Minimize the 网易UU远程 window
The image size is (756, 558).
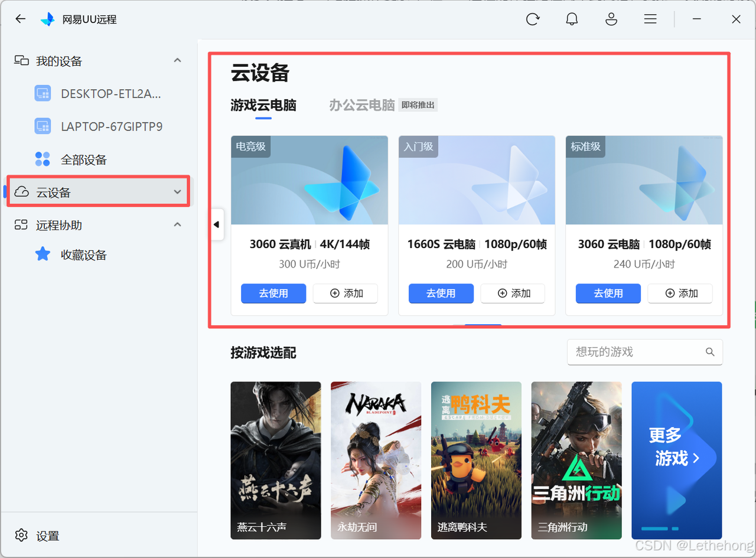point(698,19)
